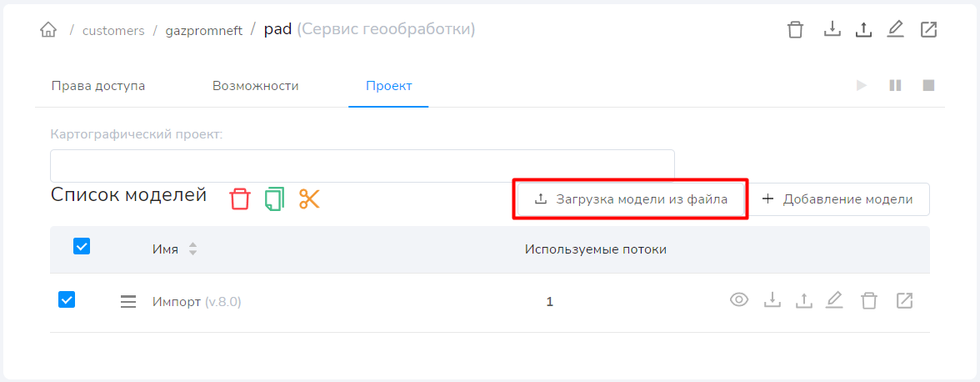Copy selected models with green copy icon
Screen dimensions: 980x382
coord(274,199)
